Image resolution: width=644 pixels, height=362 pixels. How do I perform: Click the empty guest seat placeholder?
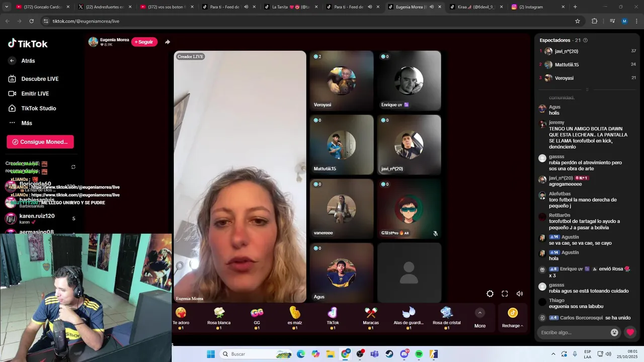click(409, 273)
